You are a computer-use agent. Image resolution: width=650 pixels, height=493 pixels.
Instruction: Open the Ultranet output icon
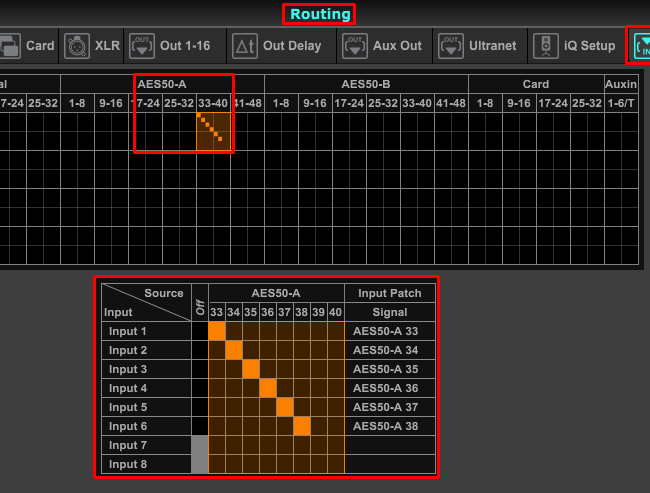tap(451, 46)
